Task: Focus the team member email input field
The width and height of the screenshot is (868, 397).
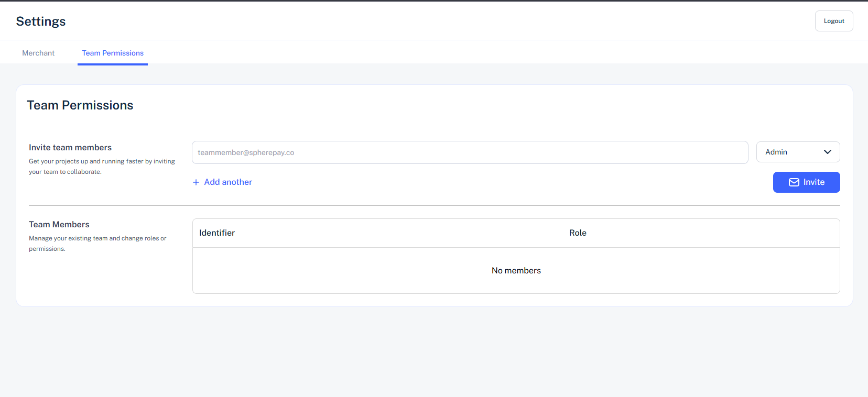Action: tap(470, 152)
